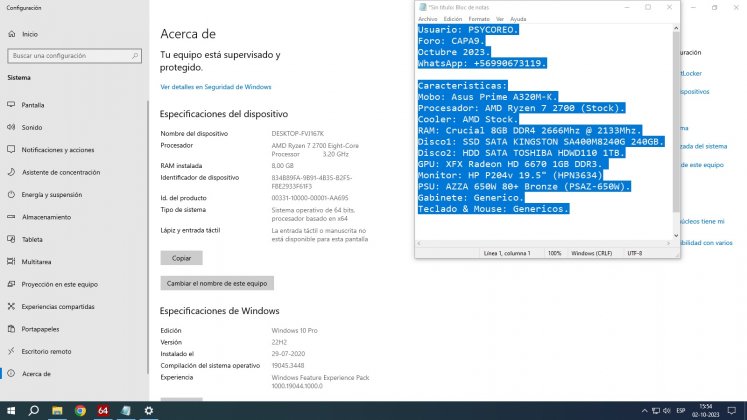
Task: Click the Notepad vertical scrollbar thumb
Action: click(x=676, y=121)
